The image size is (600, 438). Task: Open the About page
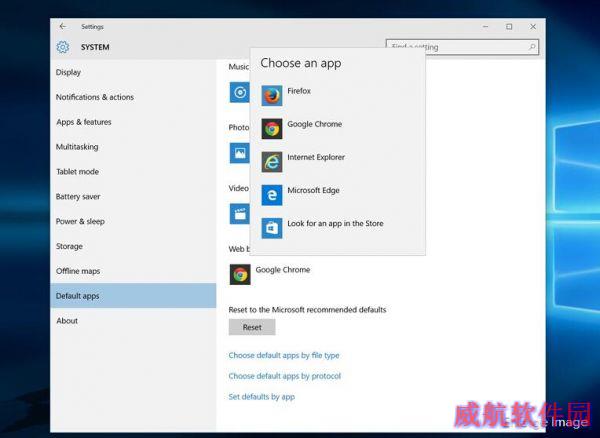(133, 321)
